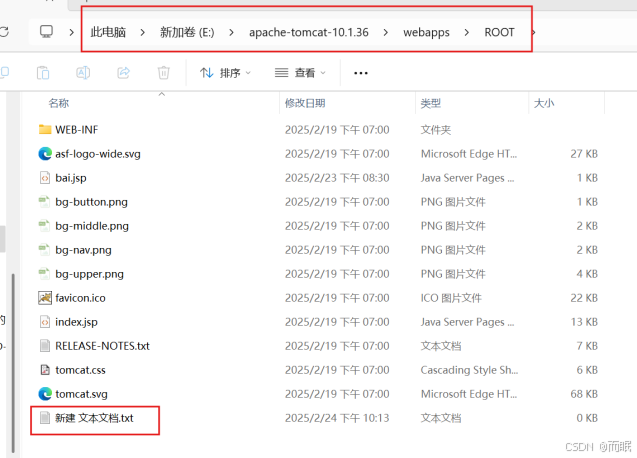Click the 文件夹 type of WEB-INF

[x=436, y=130]
